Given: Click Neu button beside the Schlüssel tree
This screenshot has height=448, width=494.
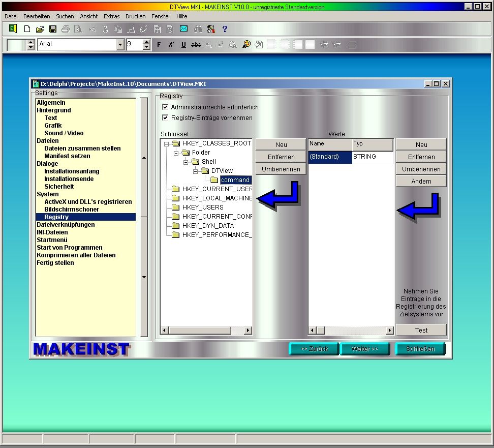Looking at the screenshot, I should [x=281, y=144].
